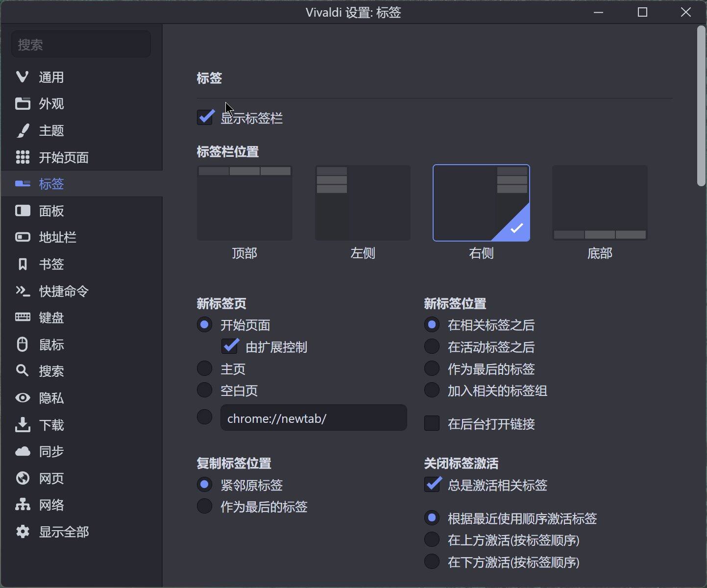The height and width of the screenshot is (588, 707).
Task: Click the network icon beside 网络
Action: coord(23,505)
